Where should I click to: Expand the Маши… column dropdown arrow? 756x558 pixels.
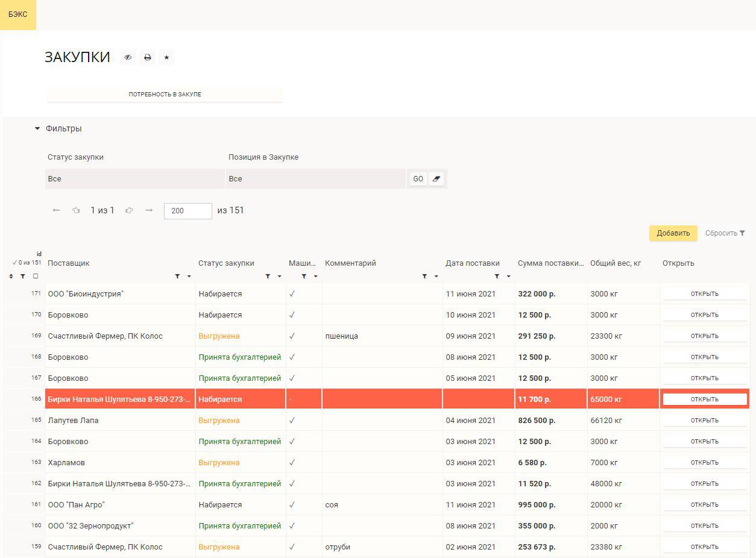[315, 276]
